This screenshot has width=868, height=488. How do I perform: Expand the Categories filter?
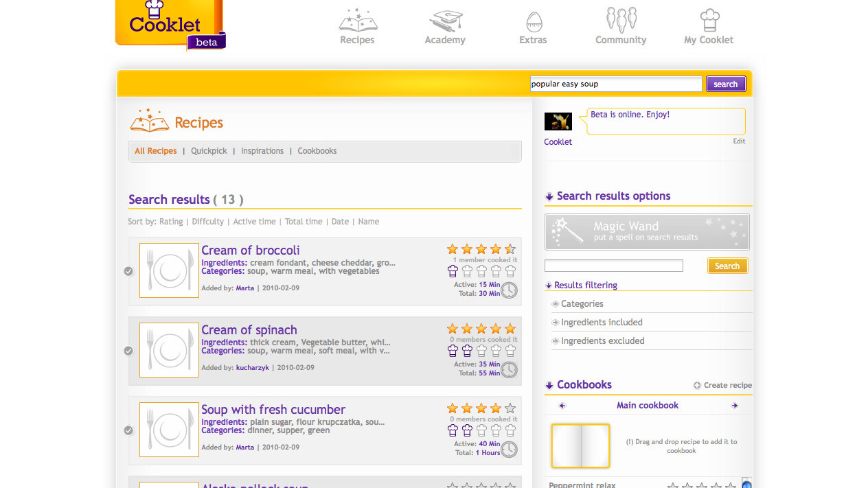pyautogui.click(x=582, y=304)
